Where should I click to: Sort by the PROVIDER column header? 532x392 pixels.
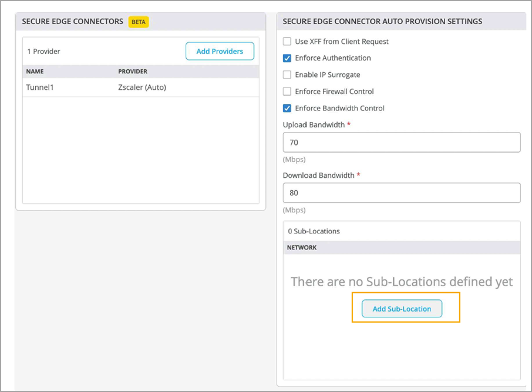click(133, 72)
